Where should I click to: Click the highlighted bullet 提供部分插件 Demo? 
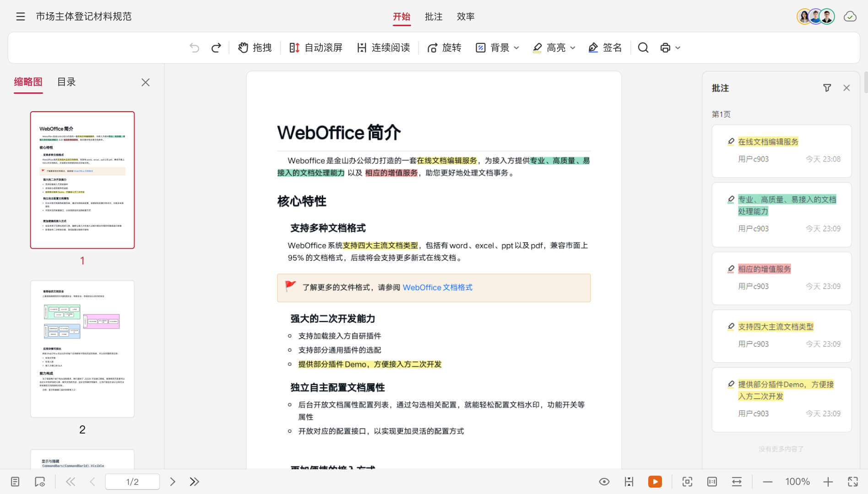(370, 365)
